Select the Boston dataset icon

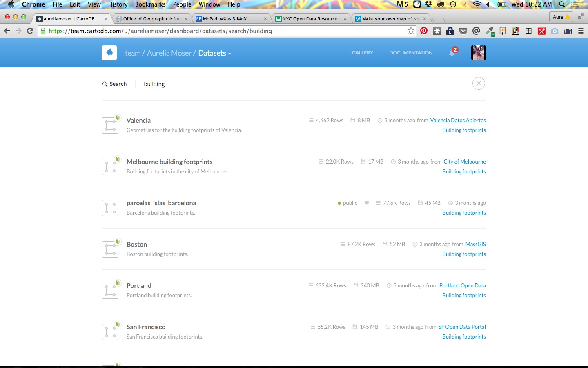[x=110, y=249]
